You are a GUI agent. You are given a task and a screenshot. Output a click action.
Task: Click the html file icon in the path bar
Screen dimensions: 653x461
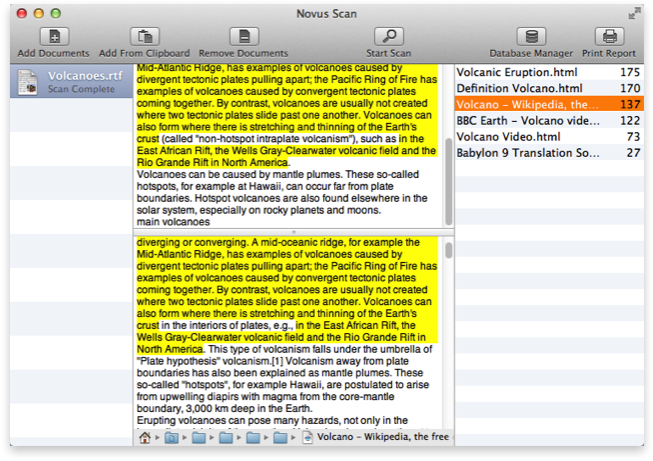[307, 437]
